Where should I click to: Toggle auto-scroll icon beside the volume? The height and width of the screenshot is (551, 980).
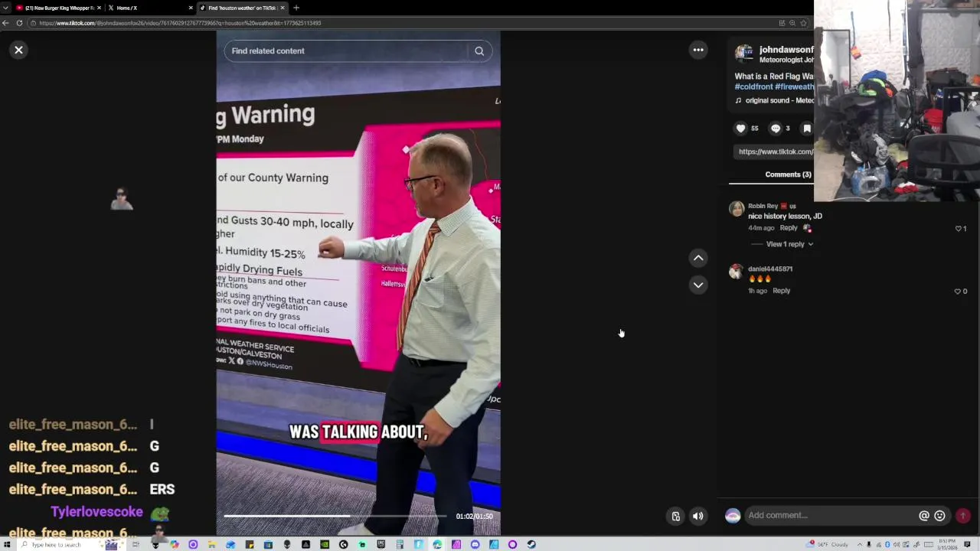pos(676,516)
